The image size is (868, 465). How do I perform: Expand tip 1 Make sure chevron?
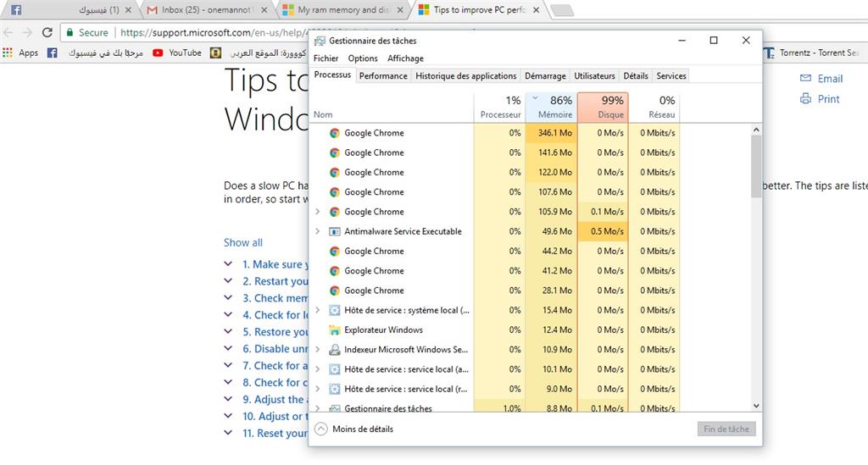point(228,264)
